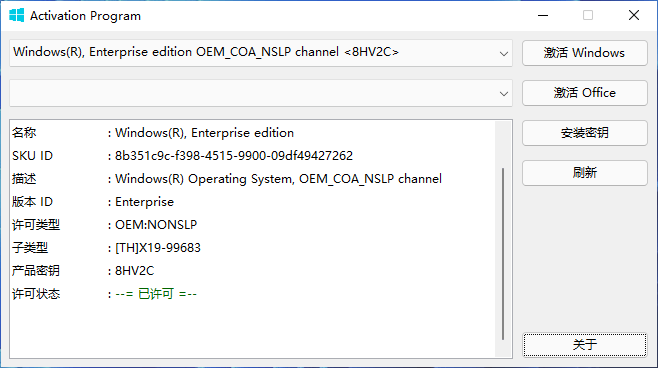Click the 激活 Office button
The image size is (658, 368).
tap(585, 93)
